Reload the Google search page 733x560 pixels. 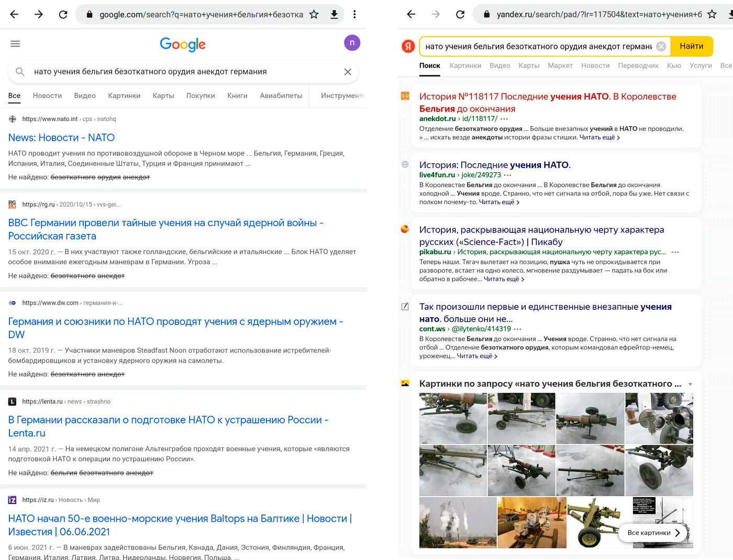tap(63, 15)
